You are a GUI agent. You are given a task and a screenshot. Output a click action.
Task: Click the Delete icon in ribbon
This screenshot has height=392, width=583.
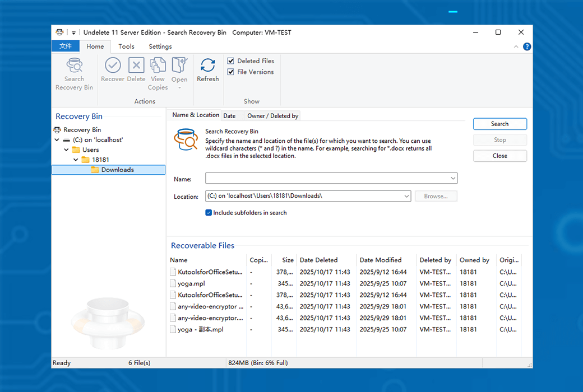pyautogui.click(x=136, y=66)
